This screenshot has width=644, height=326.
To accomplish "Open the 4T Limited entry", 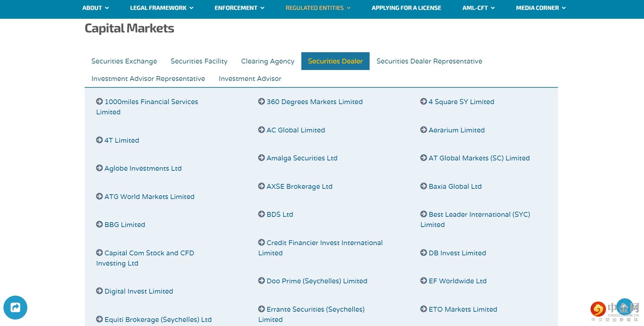I will (122, 140).
